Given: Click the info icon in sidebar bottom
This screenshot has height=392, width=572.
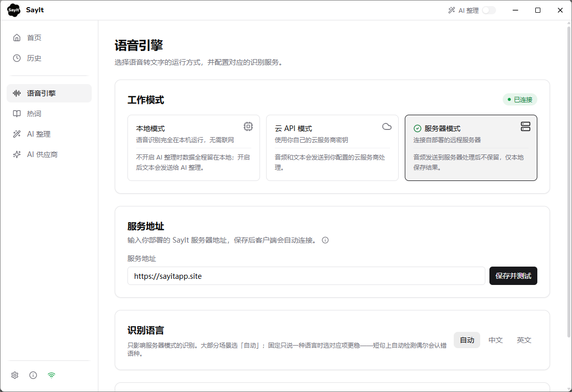Looking at the screenshot, I should click(x=33, y=375).
